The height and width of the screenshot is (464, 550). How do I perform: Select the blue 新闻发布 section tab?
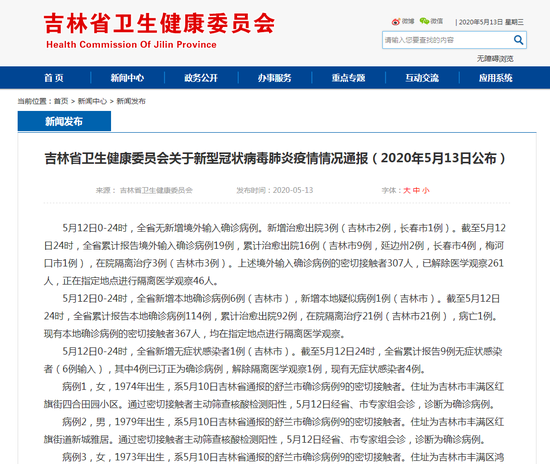point(64,121)
